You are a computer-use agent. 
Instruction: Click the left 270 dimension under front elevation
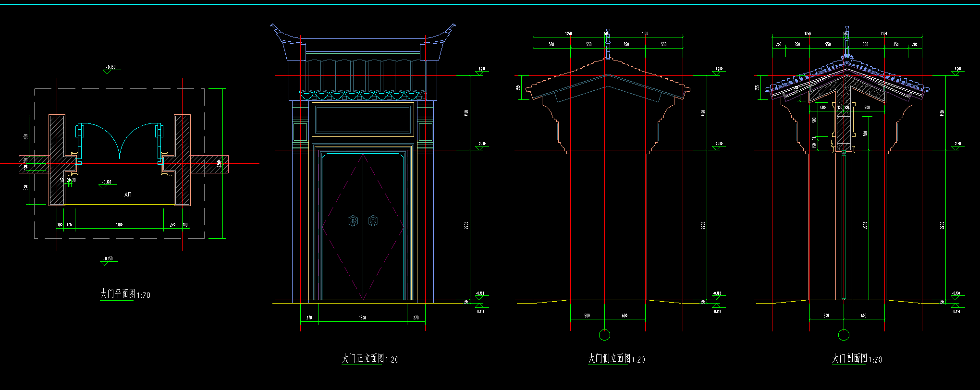click(309, 317)
